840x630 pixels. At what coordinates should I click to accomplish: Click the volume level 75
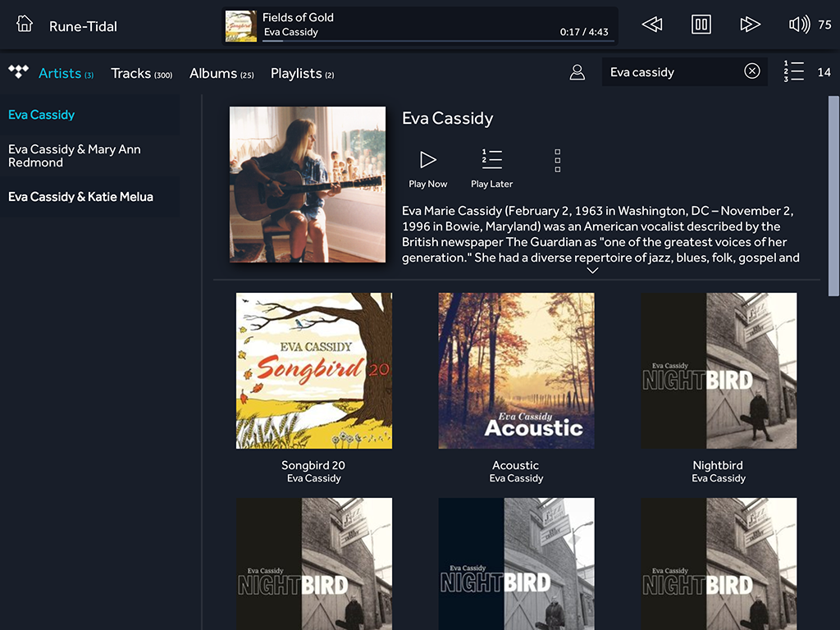825,25
